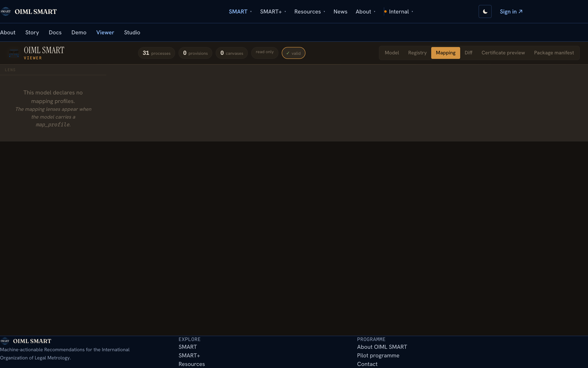Click the OIML SMART header title text
The image size is (588, 368).
coord(36,12)
